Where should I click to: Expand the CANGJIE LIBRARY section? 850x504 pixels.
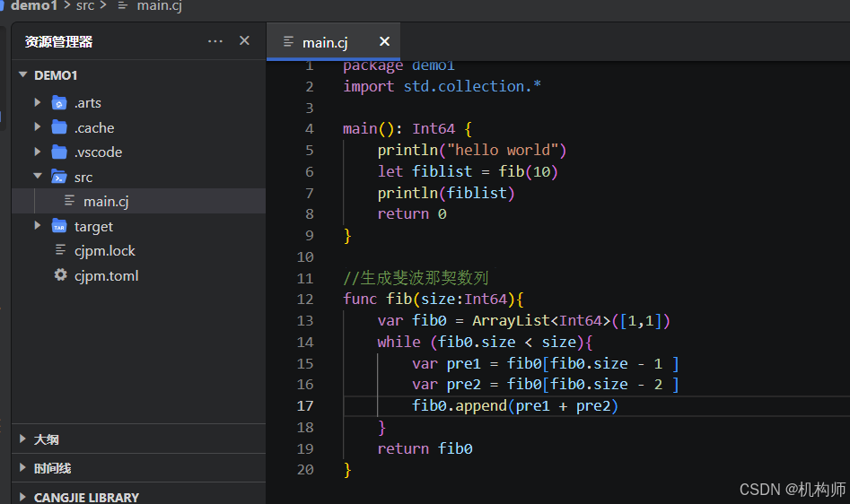(22, 497)
